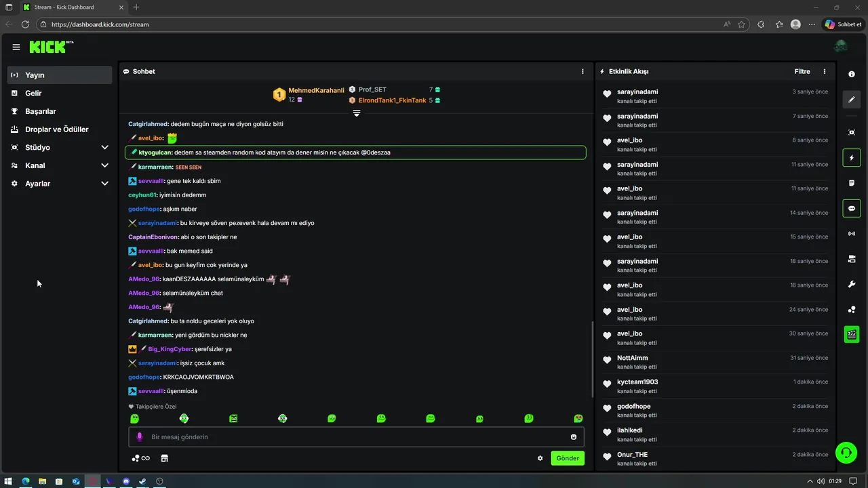This screenshot has width=868, height=488.
Task: Click the 01:29 clock in the taskbar
Action: tap(835, 481)
